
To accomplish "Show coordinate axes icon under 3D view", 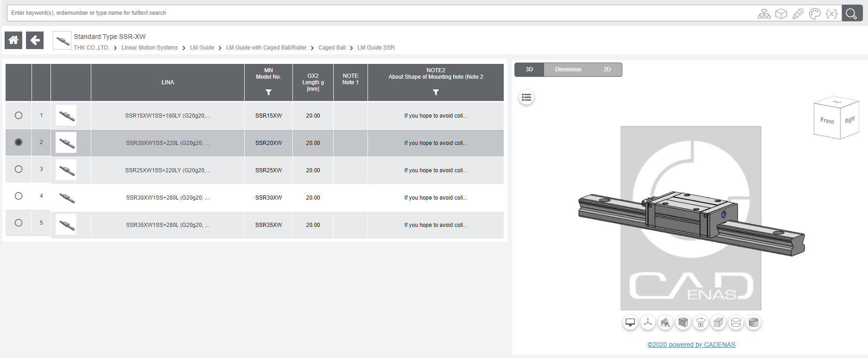I will 648,322.
